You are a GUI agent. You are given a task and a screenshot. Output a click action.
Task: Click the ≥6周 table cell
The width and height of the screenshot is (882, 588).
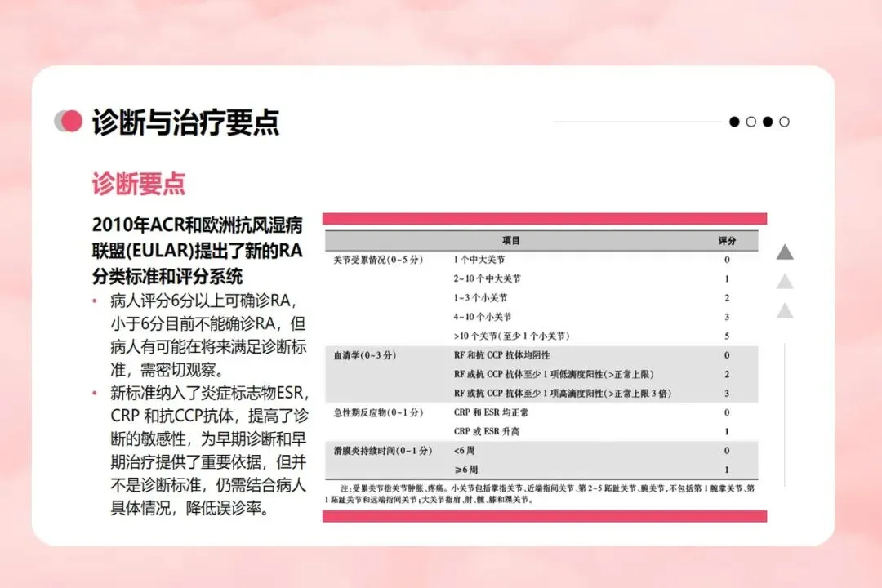pyautogui.click(x=465, y=470)
